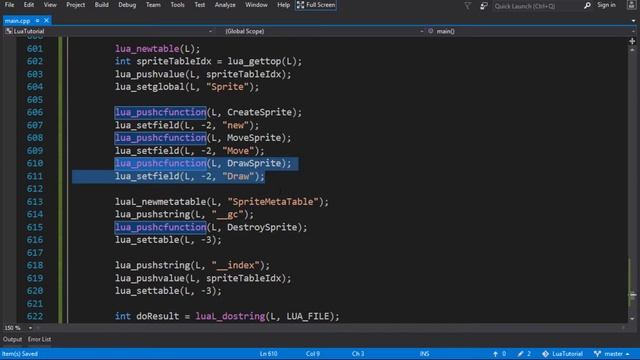The height and width of the screenshot is (360, 640).
Task: Exit Full Screen mode button
Action: [316, 5]
